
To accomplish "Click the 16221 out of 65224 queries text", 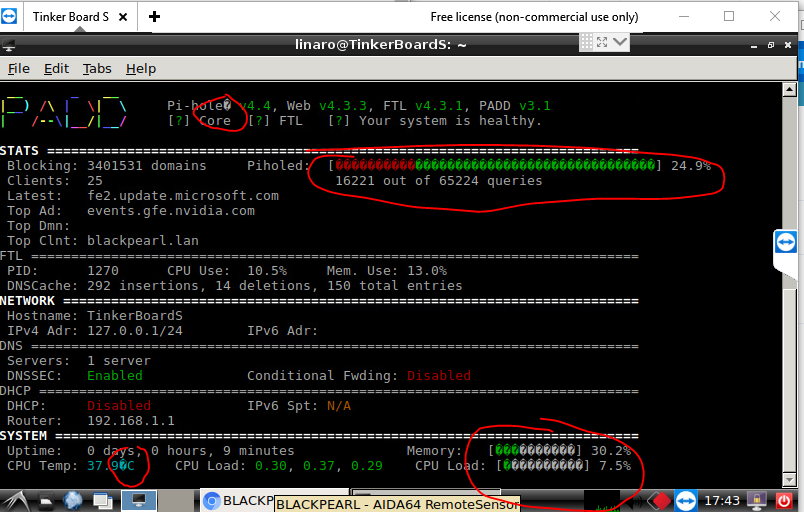I will point(439,181).
